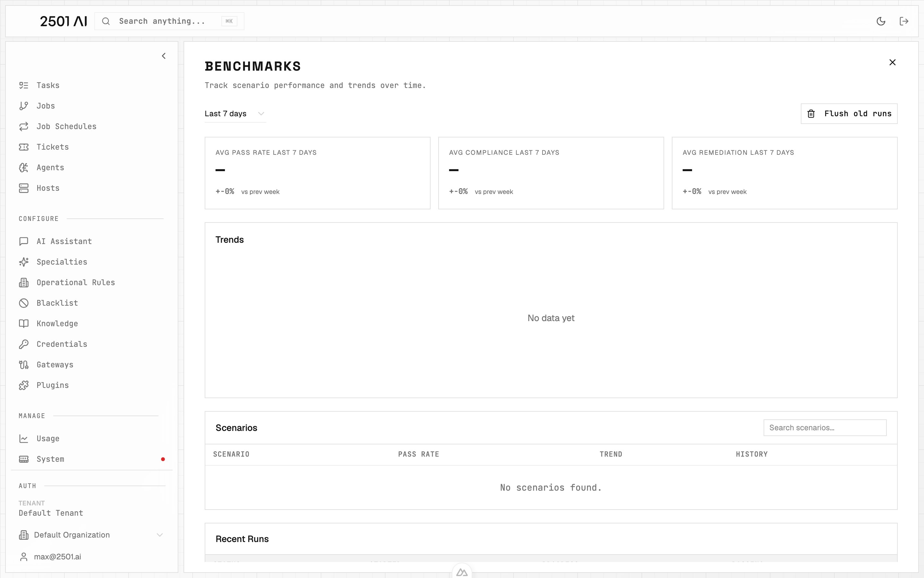Open the Tasks menu label
Image resolution: width=924 pixels, height=578 pixels.
pos(48,85)
